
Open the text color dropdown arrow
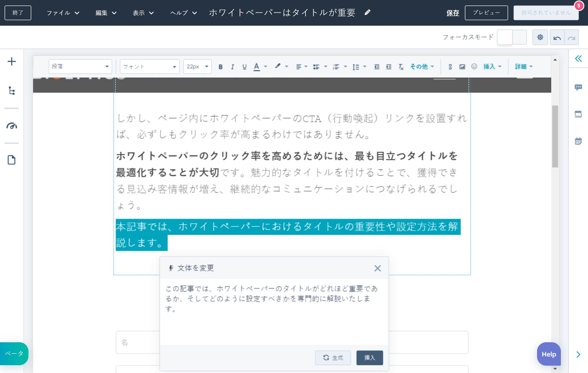coord(266,66)
